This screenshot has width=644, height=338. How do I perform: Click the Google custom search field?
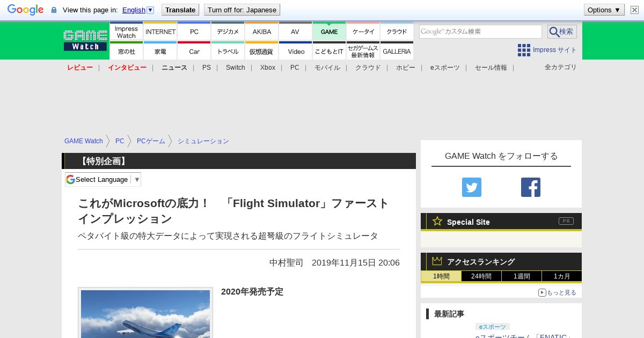click(480, 32)
